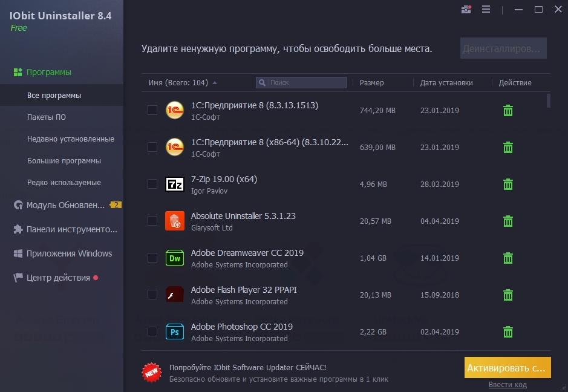
Task: Check the Adobe Dreamweaver CC 2019 box
Action: pos(152,258)
